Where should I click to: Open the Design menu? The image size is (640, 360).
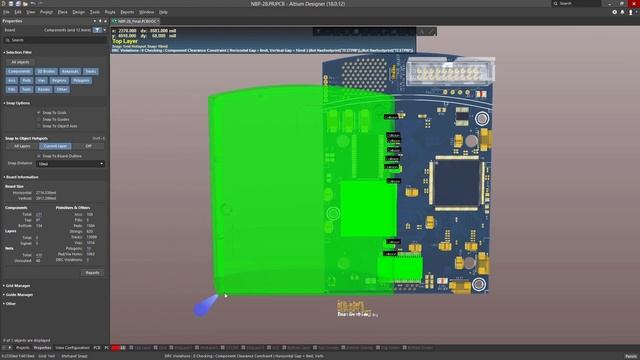(78, 12)
